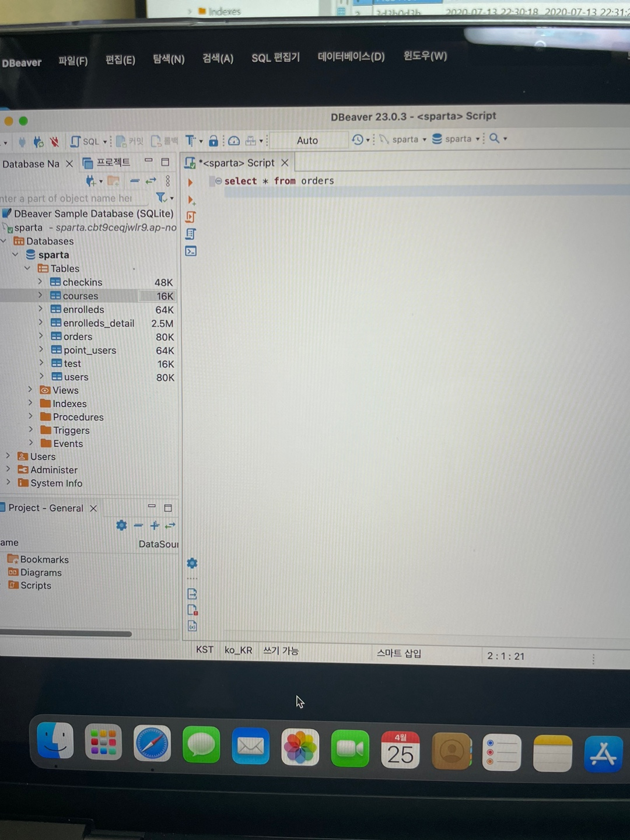630x840 pixels.
Task: Select the Events folder
Action: click(68, 443)
